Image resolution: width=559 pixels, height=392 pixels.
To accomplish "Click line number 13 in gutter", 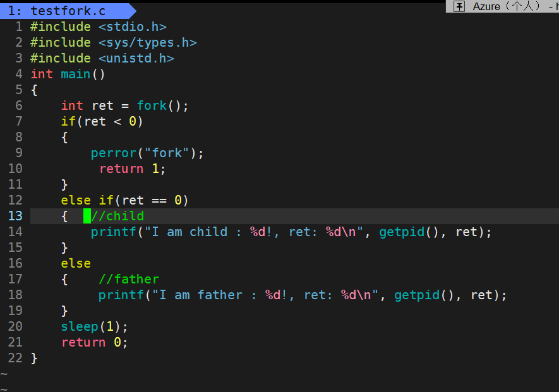I will coord(15,216).
